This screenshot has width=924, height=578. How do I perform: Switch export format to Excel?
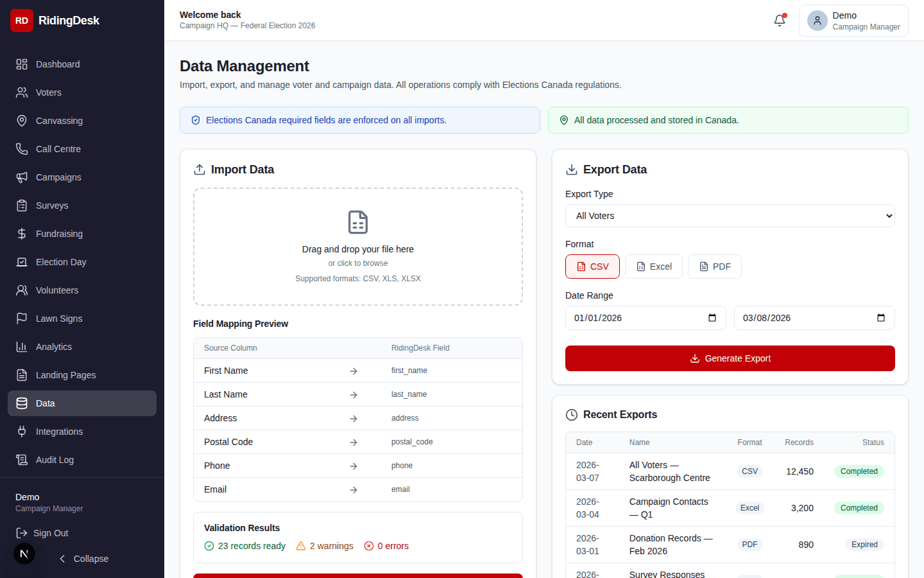click(x=654, y=266)
